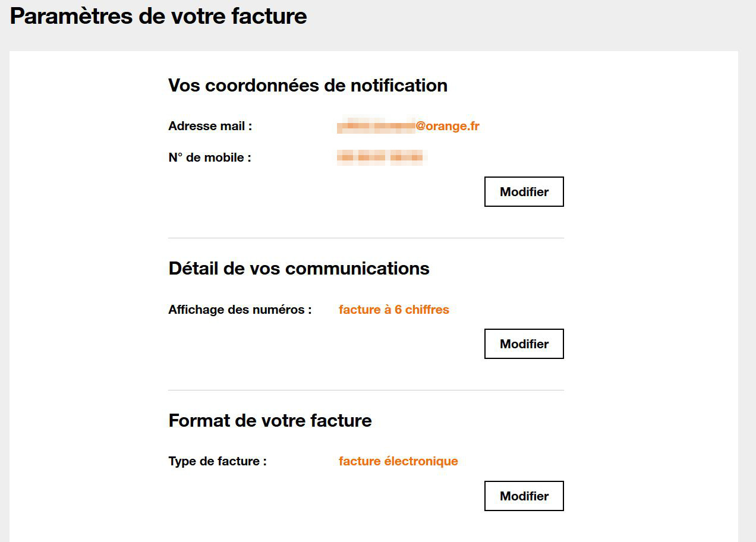Click the 'Paramètres de votre facture' page title
Image resolution: width=756 pixels, height=542 pixels.
coord(159,16)
